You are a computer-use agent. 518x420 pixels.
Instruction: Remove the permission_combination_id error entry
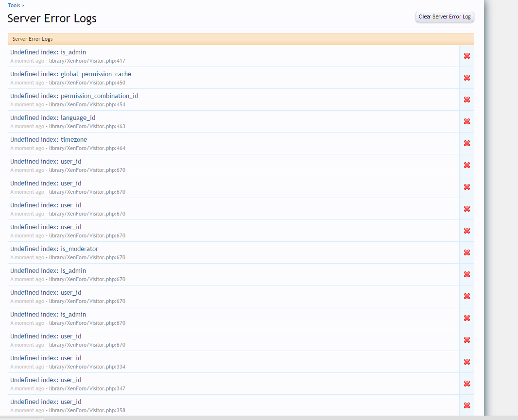[466, 100]
